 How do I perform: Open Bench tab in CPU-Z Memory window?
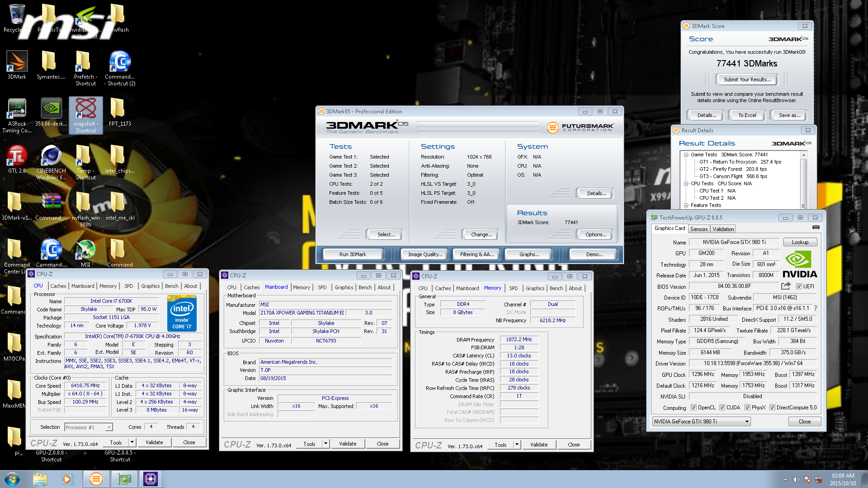[x=556, y=288]
